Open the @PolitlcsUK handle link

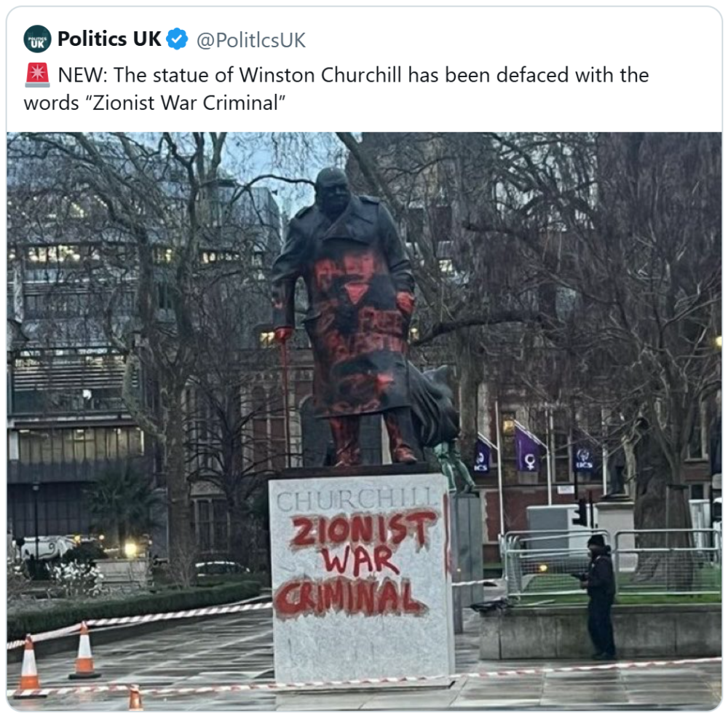(251, 40)
